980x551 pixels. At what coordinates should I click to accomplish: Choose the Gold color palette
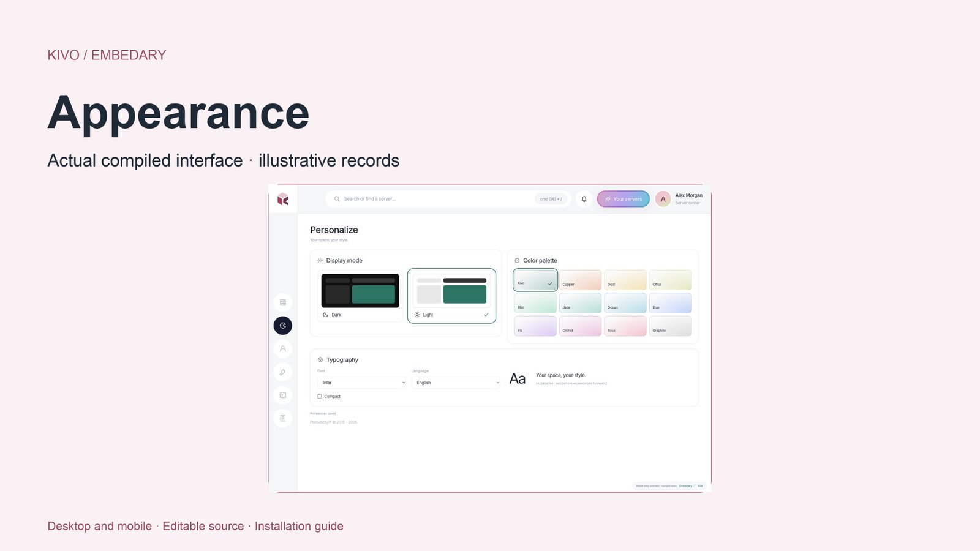tap(625, 280)
